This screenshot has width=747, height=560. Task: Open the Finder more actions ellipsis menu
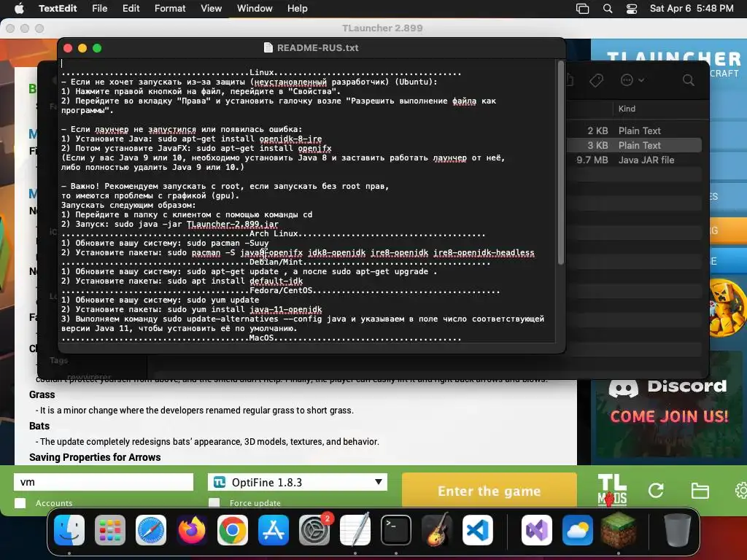pyautogui.click(x=632, y=80)
